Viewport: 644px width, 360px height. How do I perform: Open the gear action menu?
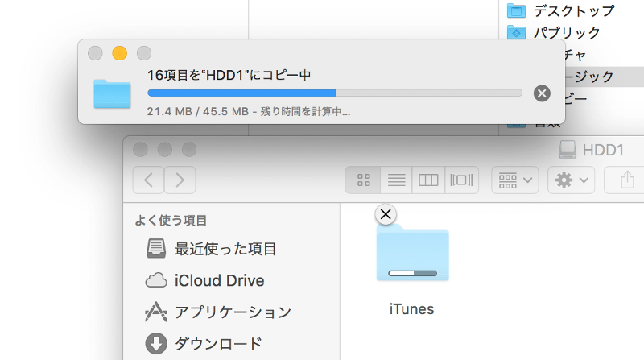click(572, 180)
